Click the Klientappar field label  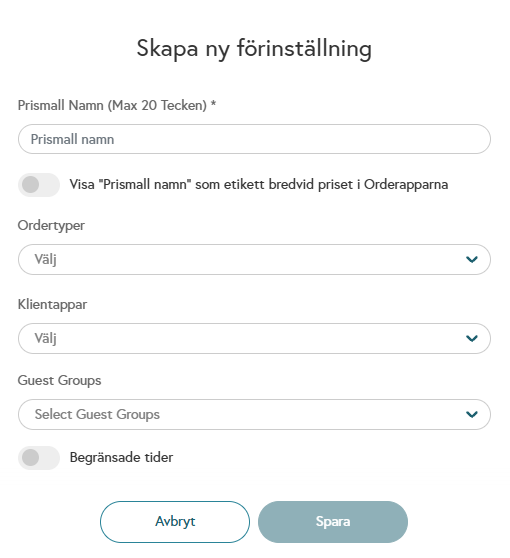(52, 305)
